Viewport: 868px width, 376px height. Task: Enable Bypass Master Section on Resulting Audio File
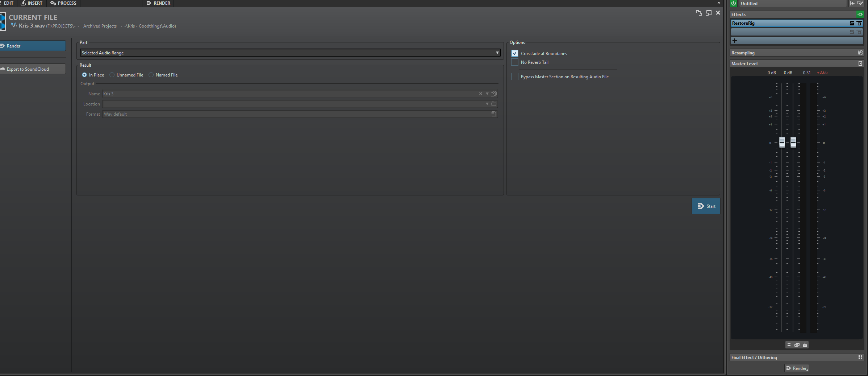(x=514, y=77)
